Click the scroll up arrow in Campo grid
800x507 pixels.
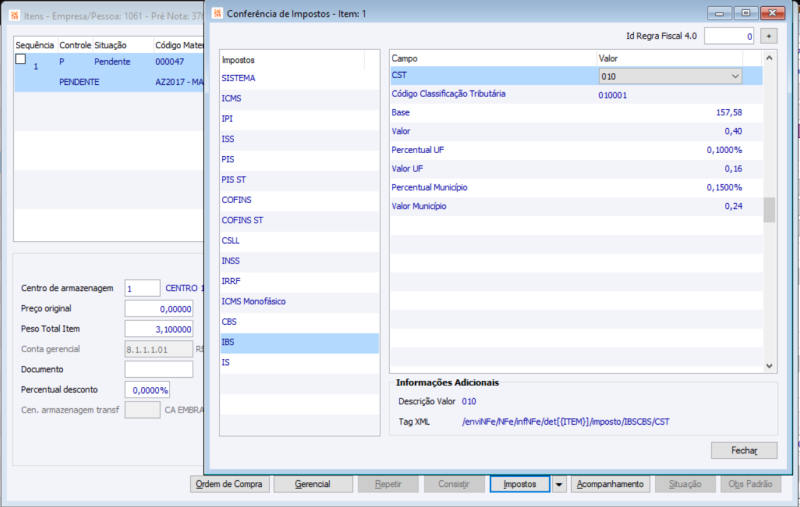coord(769,58)
